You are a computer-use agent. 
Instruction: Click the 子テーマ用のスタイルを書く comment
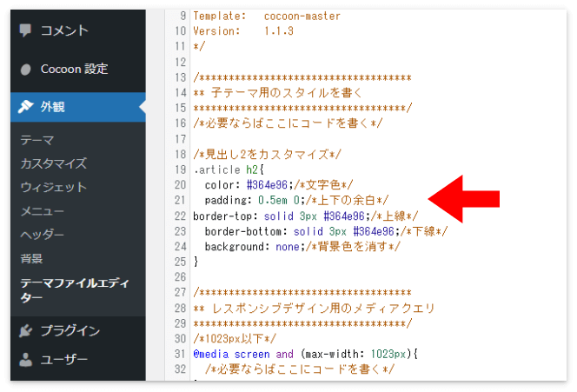coord(278,92)
